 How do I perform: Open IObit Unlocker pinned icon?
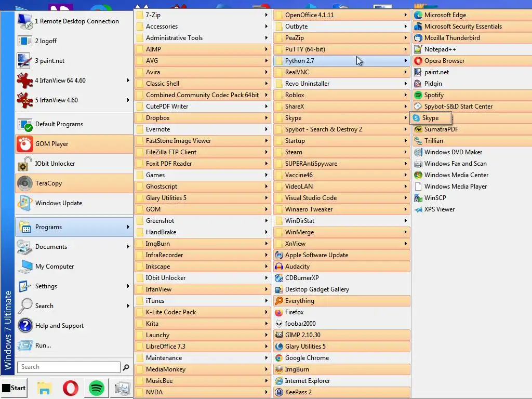pyautogui.click(x=25, y=164)
